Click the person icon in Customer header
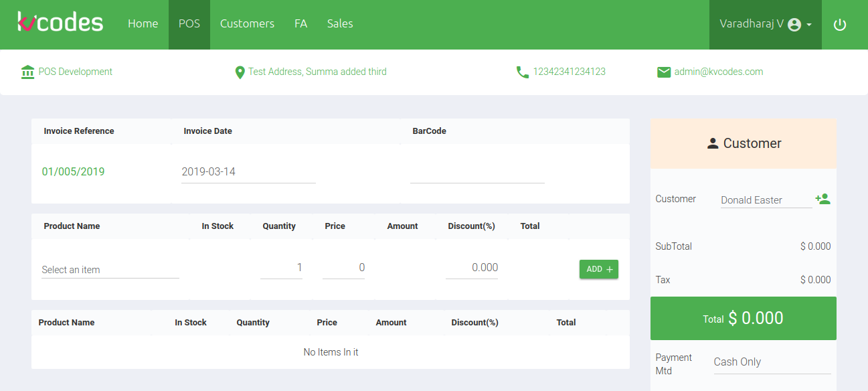The height and width of the screenshot is (391, 868). (x=713, y=143)
